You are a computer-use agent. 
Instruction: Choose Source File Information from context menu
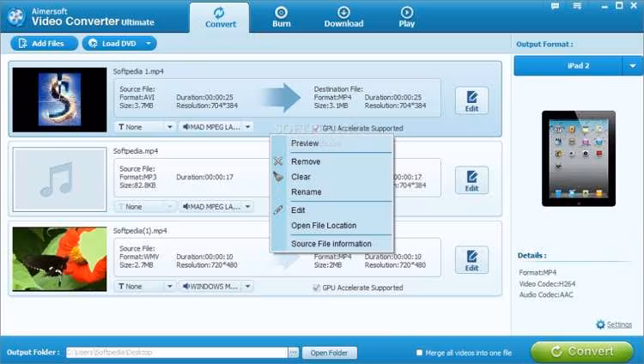point(331,244)
